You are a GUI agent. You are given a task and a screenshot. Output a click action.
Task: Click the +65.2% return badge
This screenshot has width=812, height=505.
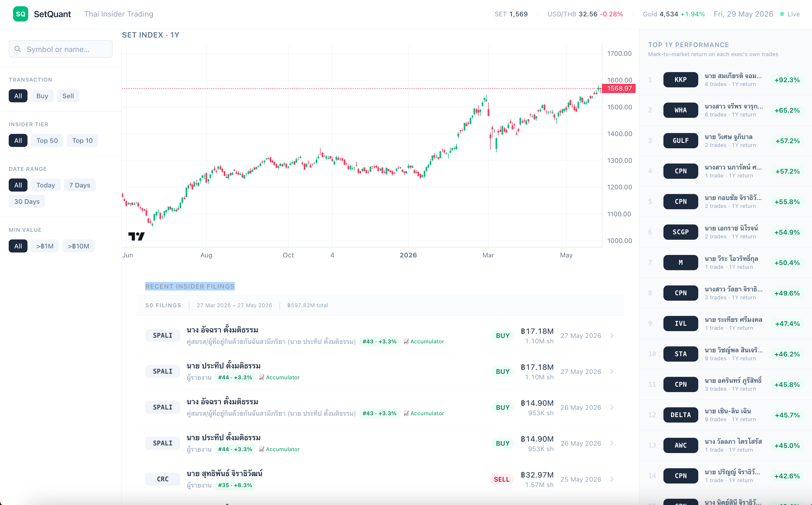pos(787,110)
